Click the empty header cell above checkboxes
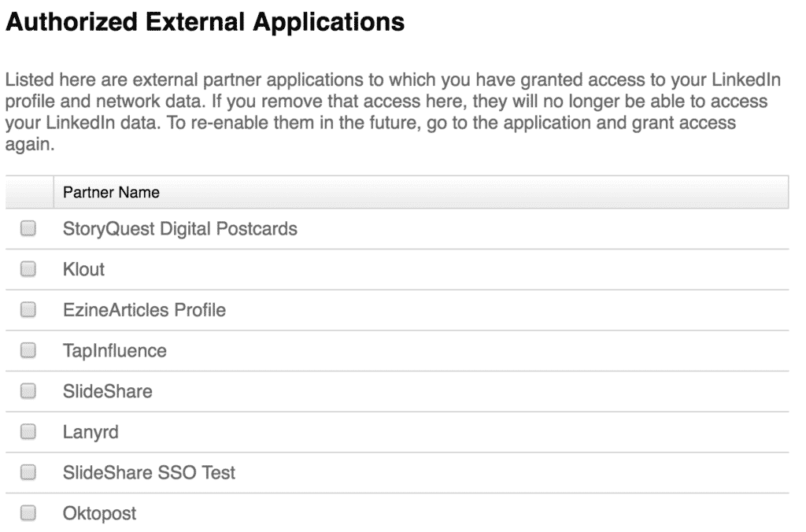The width and height of the screenshot is (806, 532). pyautogui.click(x=28, y=191)
